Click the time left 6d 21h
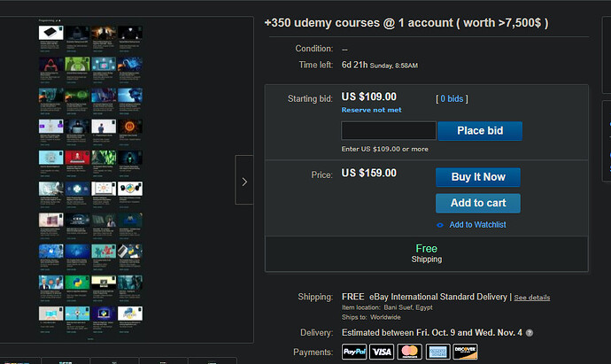 click(354, 65)
